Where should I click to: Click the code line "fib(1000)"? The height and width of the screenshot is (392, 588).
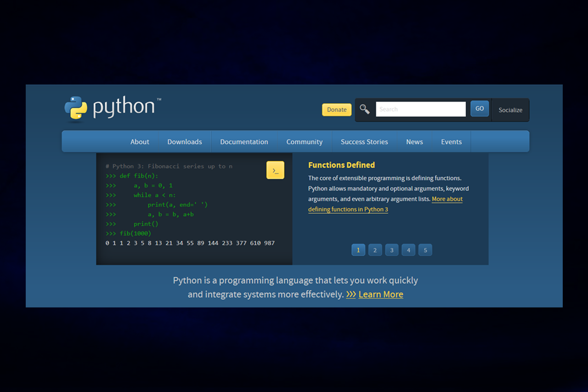(136, 233)
